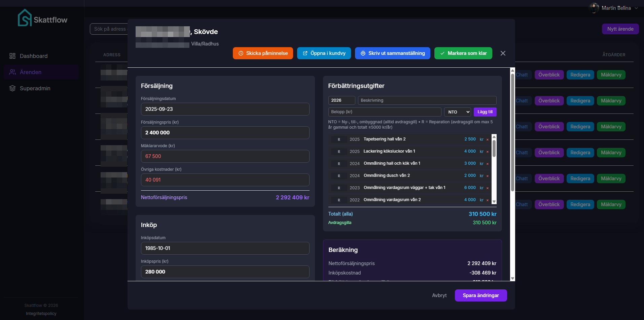Expand the user menu chevron
644x320 pixels.
[x=636, y=8]
